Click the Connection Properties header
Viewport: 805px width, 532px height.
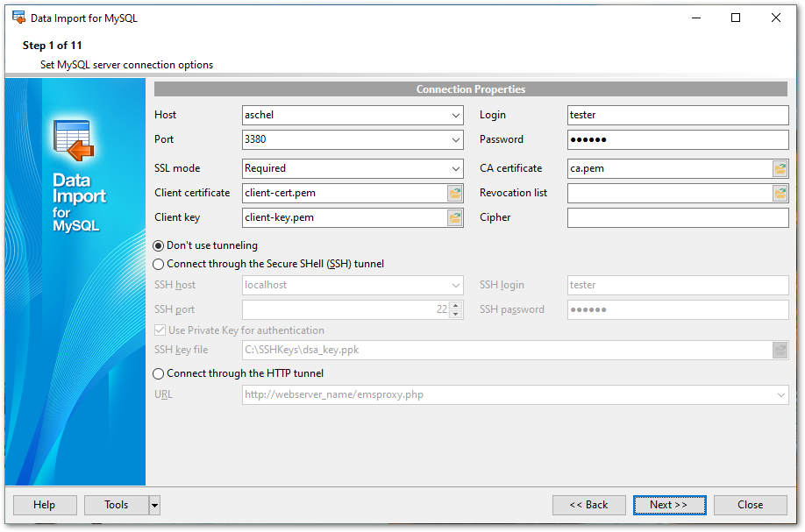click(x=470, y=89)
